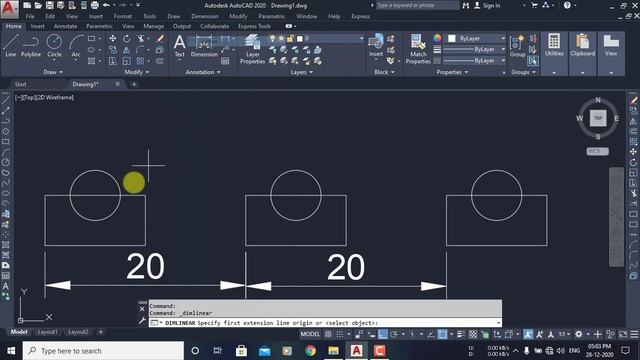The height and width of the screenshot is (360, 640).
Task: Click the File Explorer taskbar icon
Action: point(333,351)
